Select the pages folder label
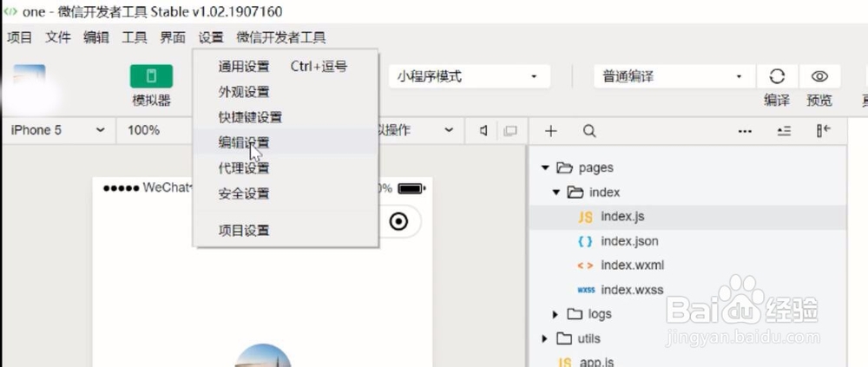This screenshot has height=367, width=868. pos(595,167)
